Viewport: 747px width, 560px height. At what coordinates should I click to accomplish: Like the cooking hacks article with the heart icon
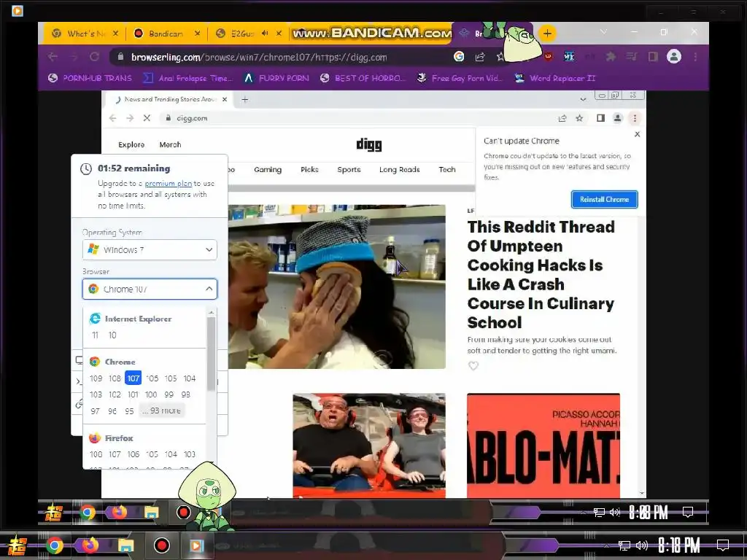(473, 366)
